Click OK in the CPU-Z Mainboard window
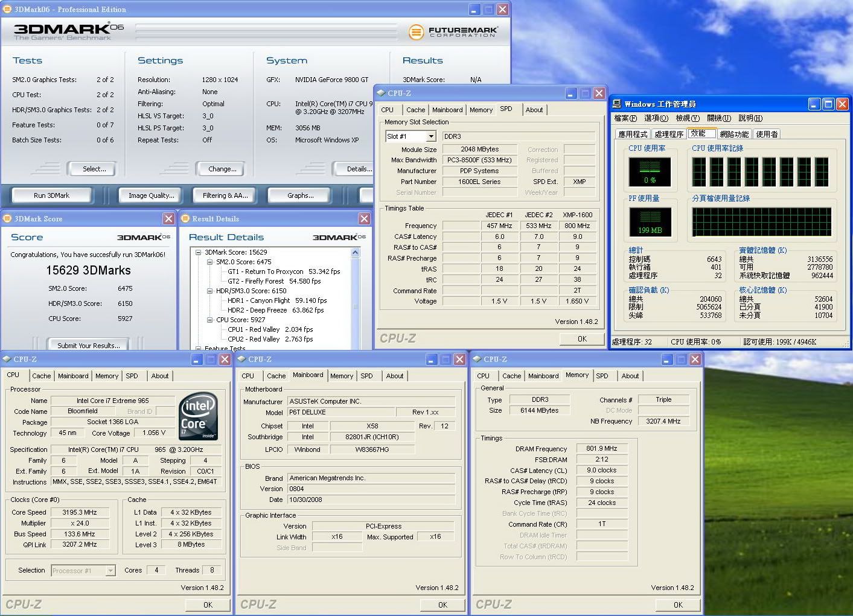The image size is (853, 616). pos(442,605)
